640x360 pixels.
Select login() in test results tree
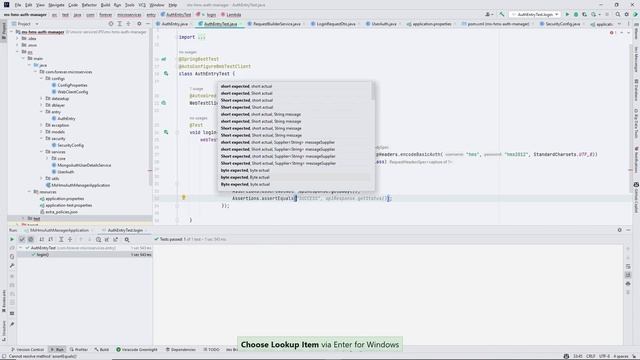pos(42,254)
